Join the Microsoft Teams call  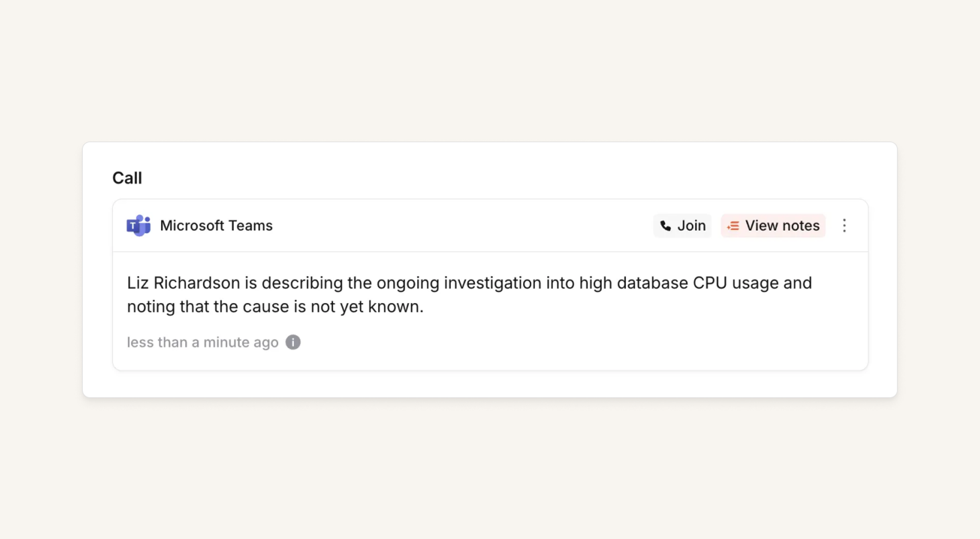682,226
